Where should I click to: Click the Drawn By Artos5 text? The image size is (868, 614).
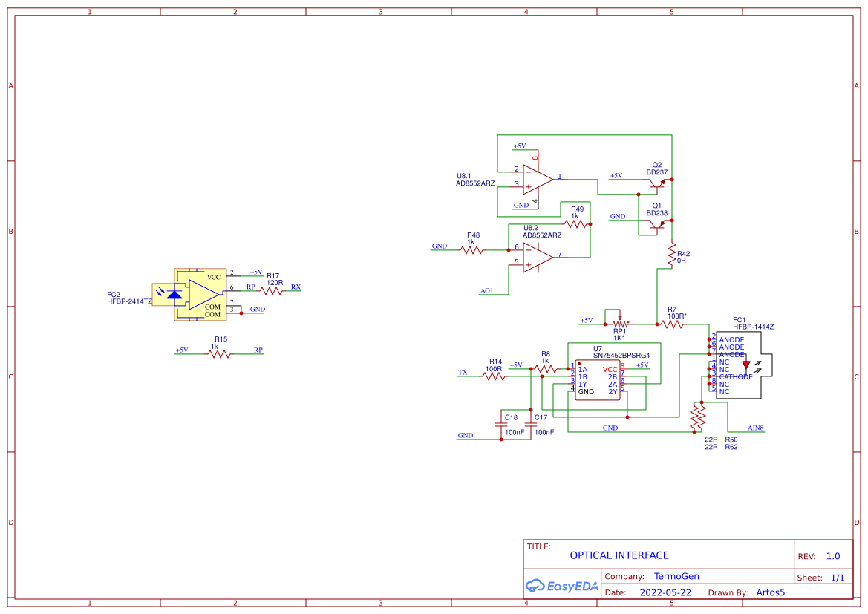770,592
